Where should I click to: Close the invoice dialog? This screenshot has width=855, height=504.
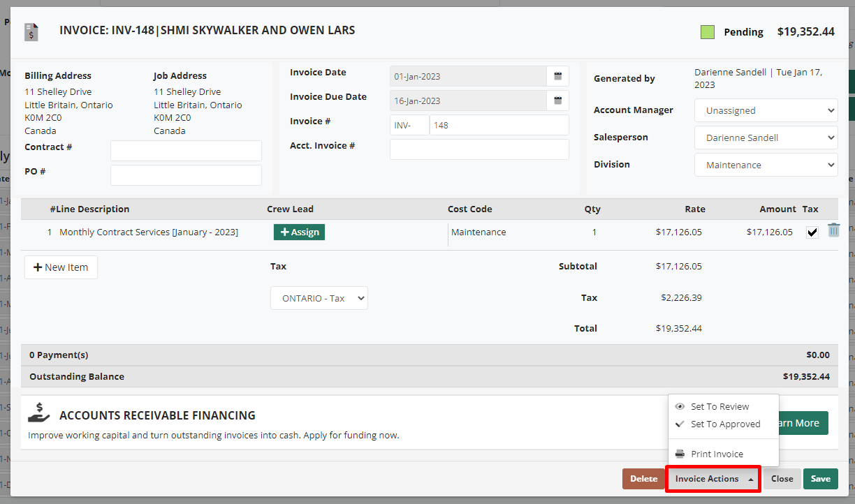pyautogui.click(x=782, y=479)
